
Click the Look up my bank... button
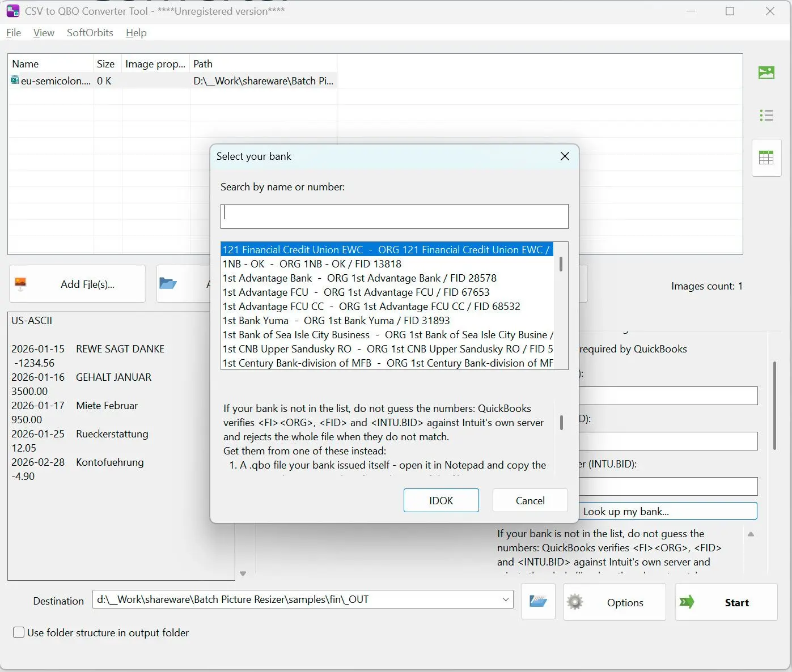coord(668,511)
